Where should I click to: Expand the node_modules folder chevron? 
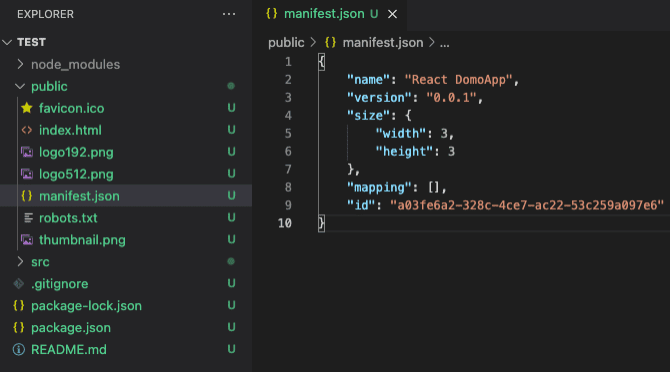point(20,64)
